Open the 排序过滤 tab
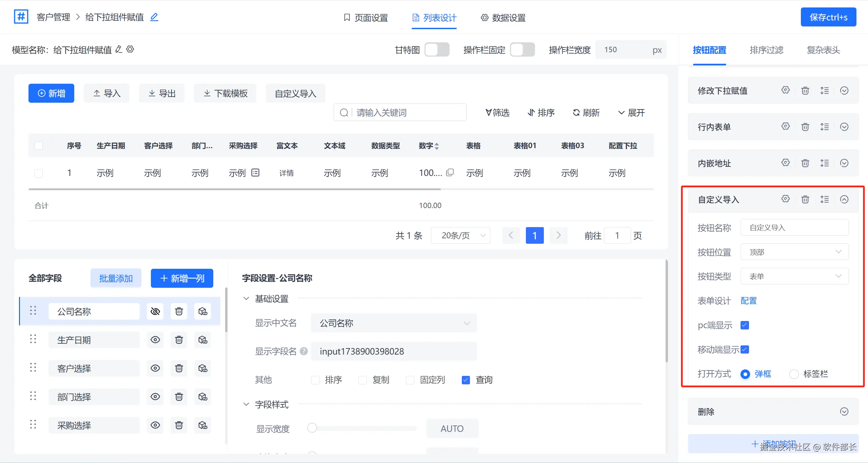Viewport: 868px width, 463px height. point(766,50)
